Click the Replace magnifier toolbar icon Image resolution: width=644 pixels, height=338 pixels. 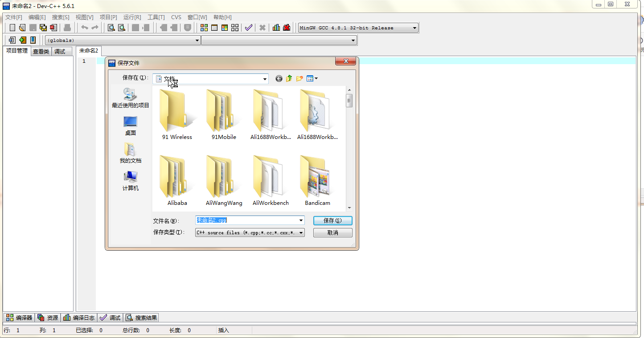point(121,28)
